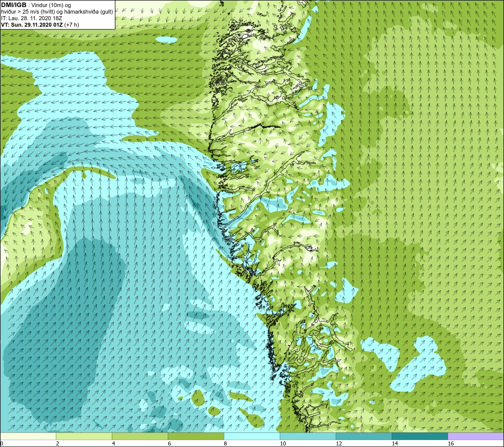The height and width of the screenshot is (447, 504).
Task: Click the scale label '16'
Action: coord(451,443)
